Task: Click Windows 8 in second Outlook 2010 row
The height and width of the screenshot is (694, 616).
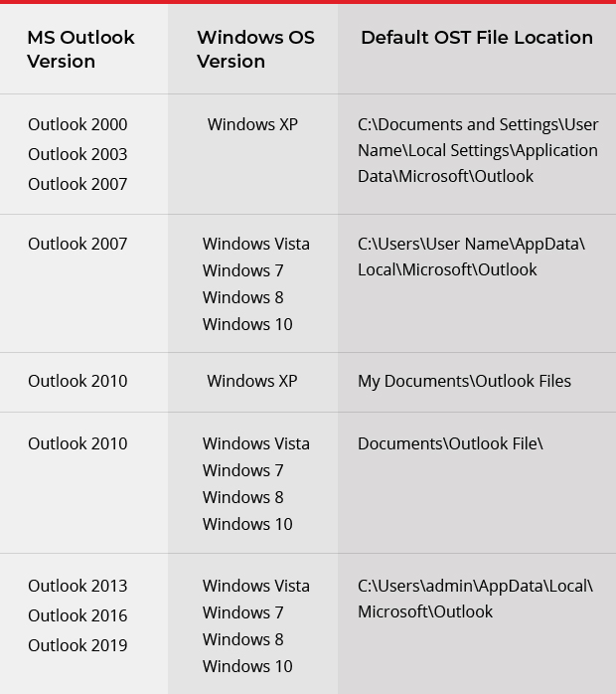Action: coord(242,497)
